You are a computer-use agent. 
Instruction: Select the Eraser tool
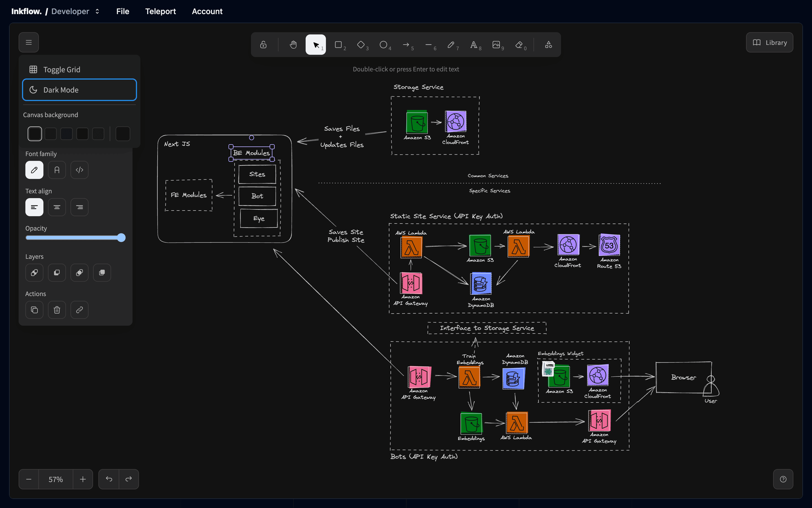(x=519, y=45)
